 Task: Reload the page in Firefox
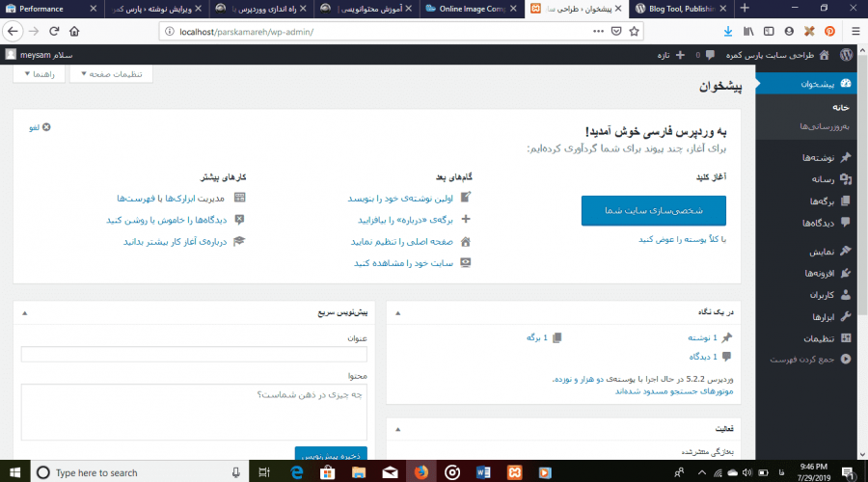click(54, 32)
